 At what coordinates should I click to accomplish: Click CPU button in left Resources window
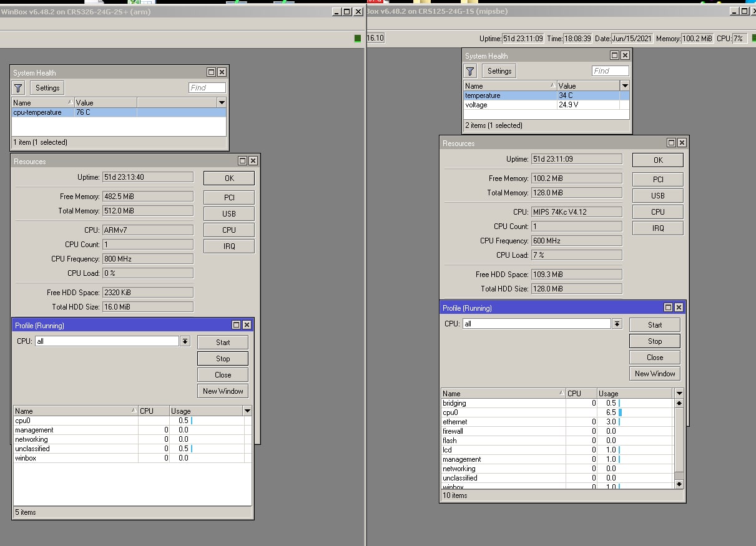coord(229,230)
